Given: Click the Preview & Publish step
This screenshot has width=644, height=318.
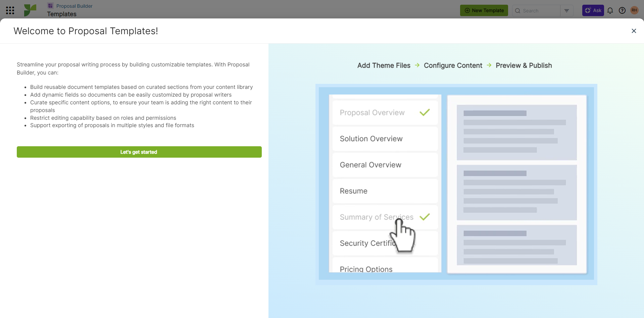Looking at the screenshot, I should [x=524, y=65].
